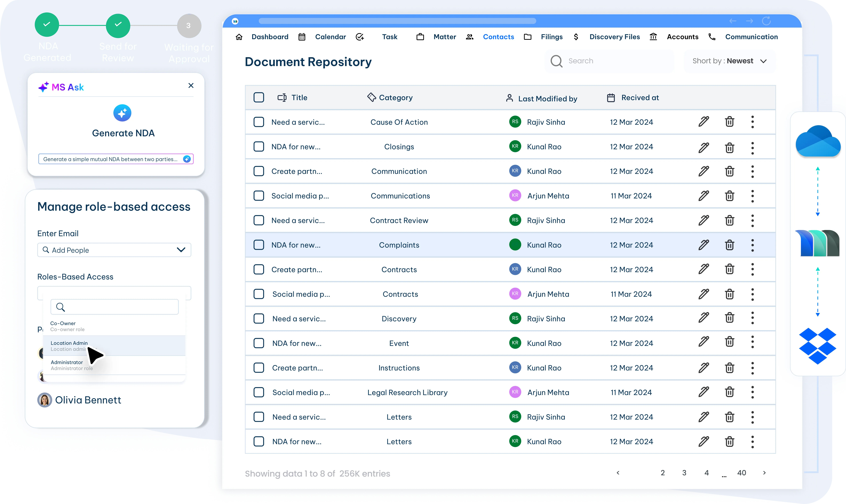Click the Generate NDA prompt input field

click(x=116, y=159)
